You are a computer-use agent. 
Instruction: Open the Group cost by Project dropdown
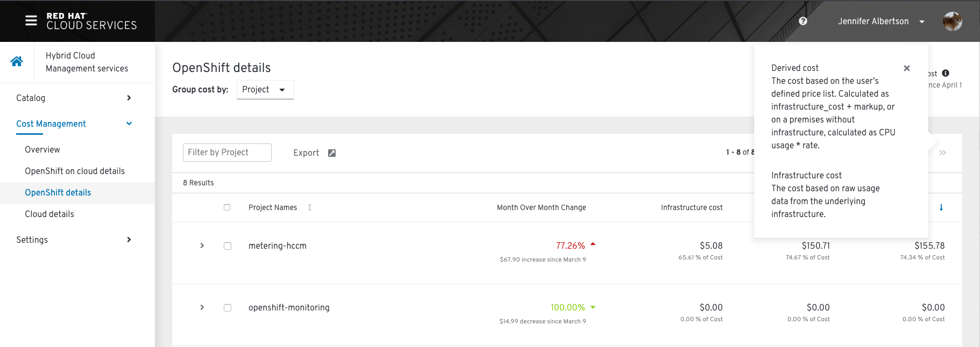click(x=265, y=90)
